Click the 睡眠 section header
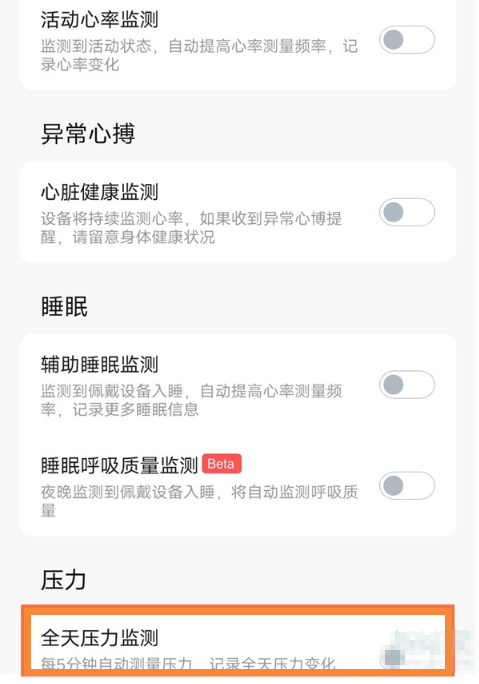 click(x=64, y=306)
